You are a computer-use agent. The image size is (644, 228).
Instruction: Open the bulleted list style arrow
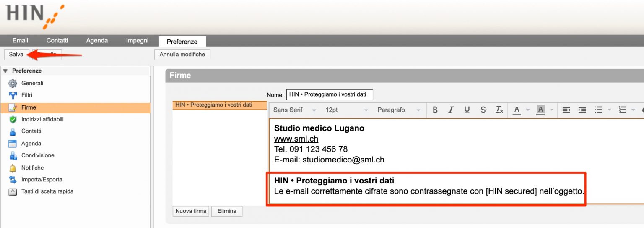point(609,110)
